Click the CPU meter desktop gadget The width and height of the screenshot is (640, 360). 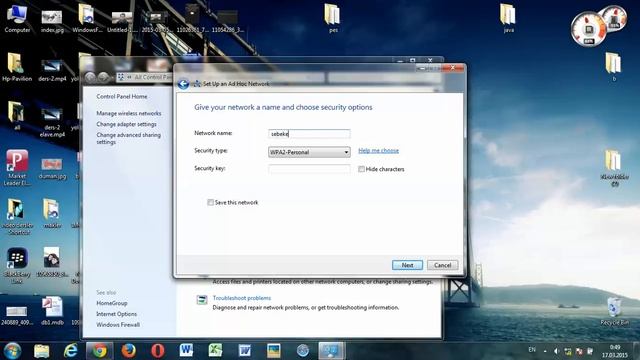click(x=588, y=29)
